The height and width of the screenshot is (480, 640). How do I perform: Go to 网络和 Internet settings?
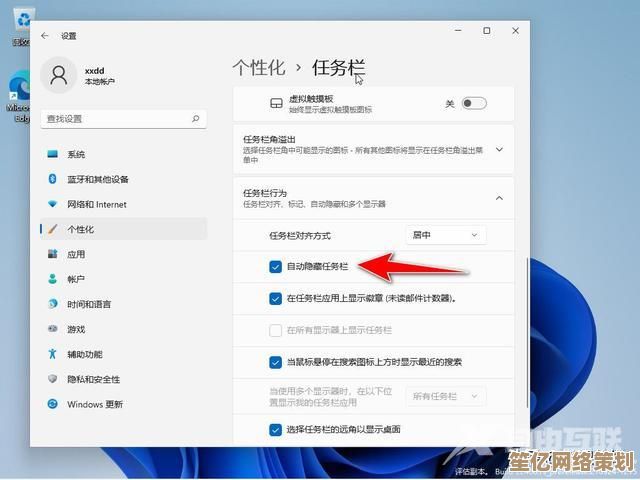96,205
